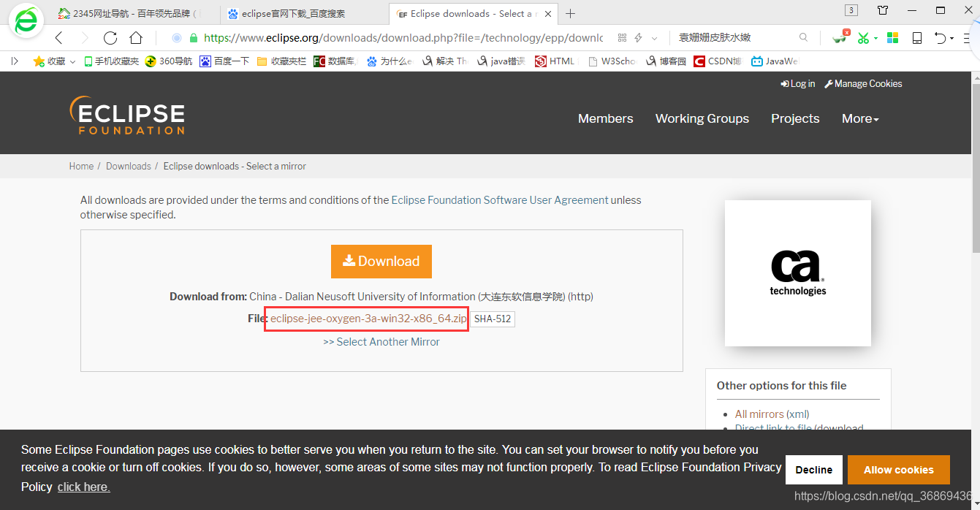
Task: Click the mobile device icon in toolbar
Action: (917, 38)
